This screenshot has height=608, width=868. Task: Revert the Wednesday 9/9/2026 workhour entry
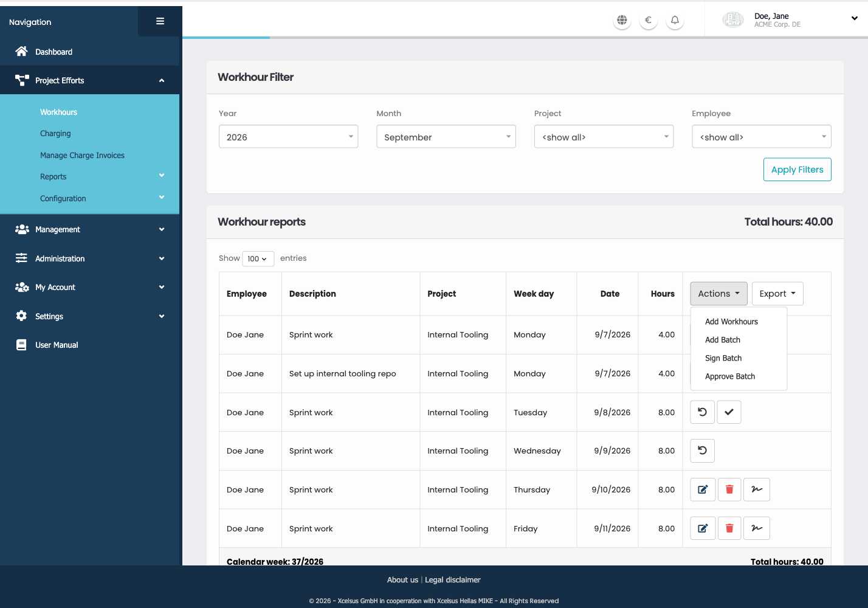point(702,451)
